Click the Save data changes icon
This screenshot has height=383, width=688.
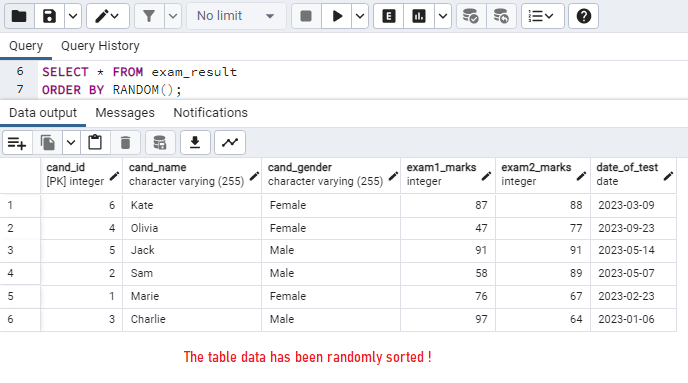160,143
